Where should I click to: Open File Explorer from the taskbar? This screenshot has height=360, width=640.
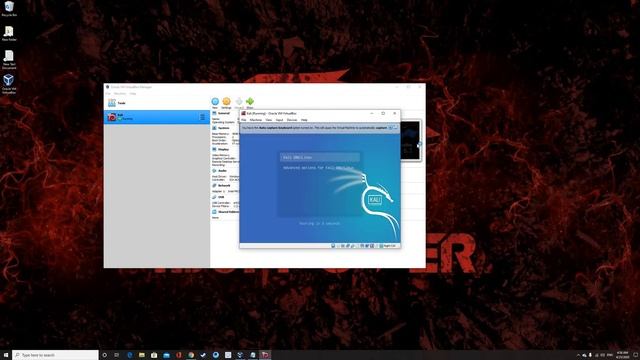[142, 355]
